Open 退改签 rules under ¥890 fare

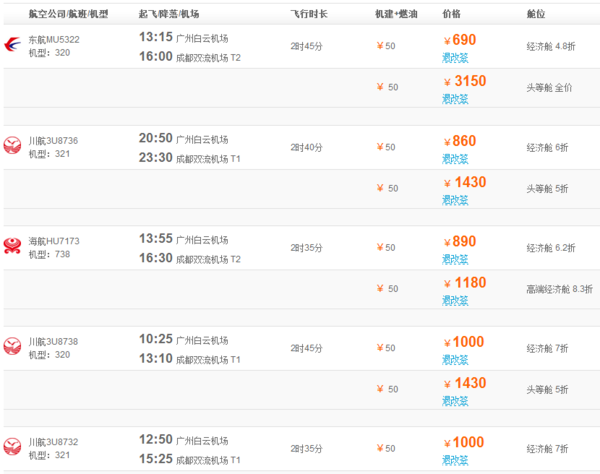point(455,260)
